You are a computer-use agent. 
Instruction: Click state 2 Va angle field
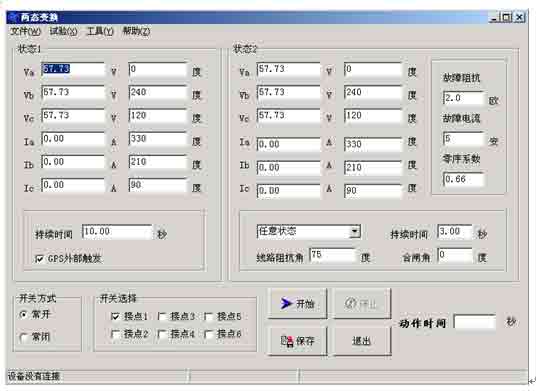(x=373, y=70)
